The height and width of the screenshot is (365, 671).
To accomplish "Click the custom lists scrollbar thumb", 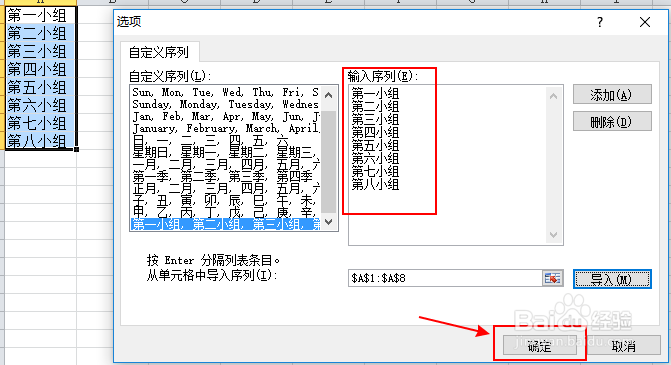I will (328, 162).
